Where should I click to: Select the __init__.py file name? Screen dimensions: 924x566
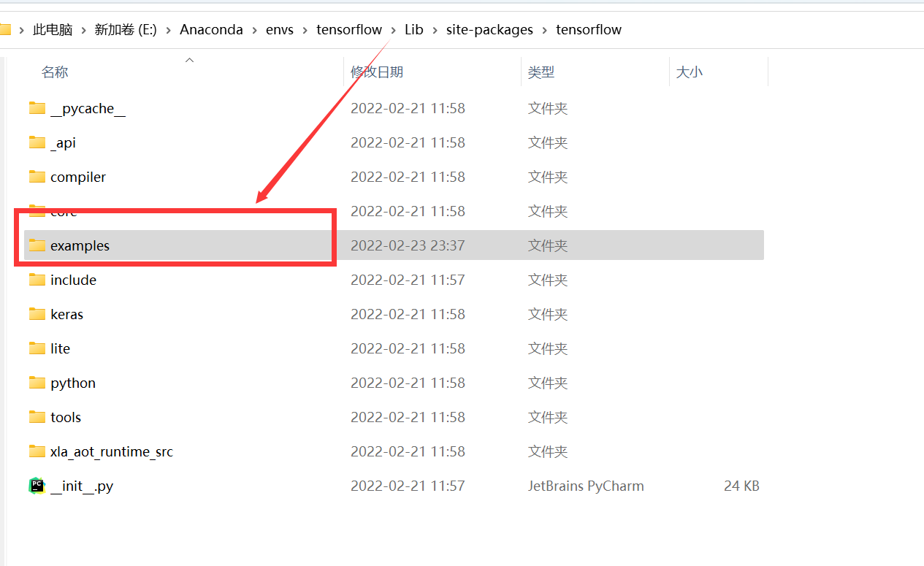(82, 486)
